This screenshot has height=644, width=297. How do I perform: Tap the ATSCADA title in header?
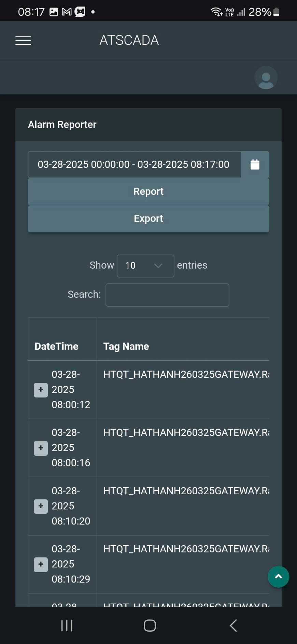pos(129,40)
